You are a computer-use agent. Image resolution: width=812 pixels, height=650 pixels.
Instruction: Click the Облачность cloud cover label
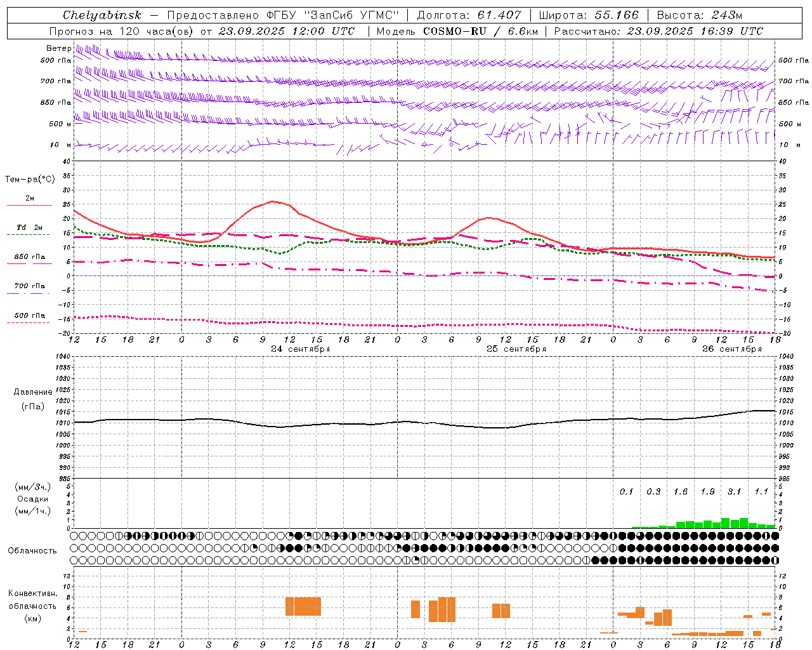[x=32, y=551]
